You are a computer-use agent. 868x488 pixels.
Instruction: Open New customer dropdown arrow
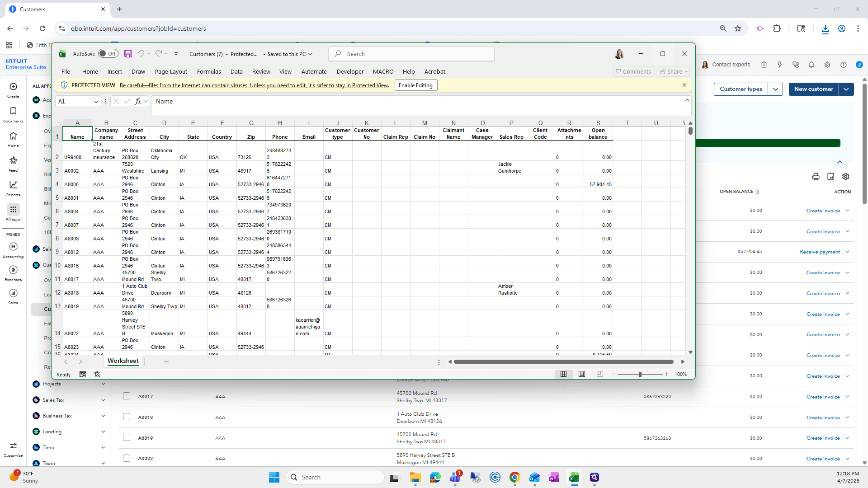coord(846,89)
